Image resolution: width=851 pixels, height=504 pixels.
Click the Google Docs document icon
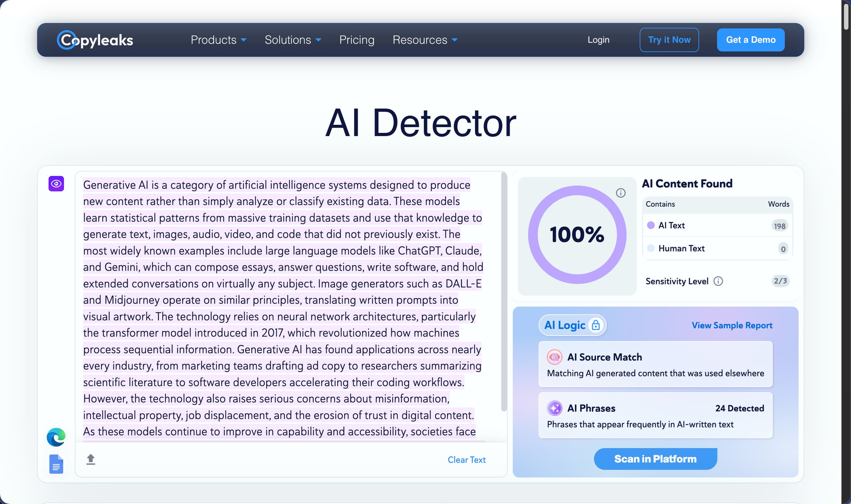(x=56, y=464)
